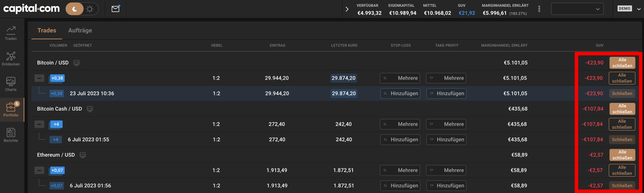Expand account summary chevron arrow
644x193 pixels.
coord(347,9)
